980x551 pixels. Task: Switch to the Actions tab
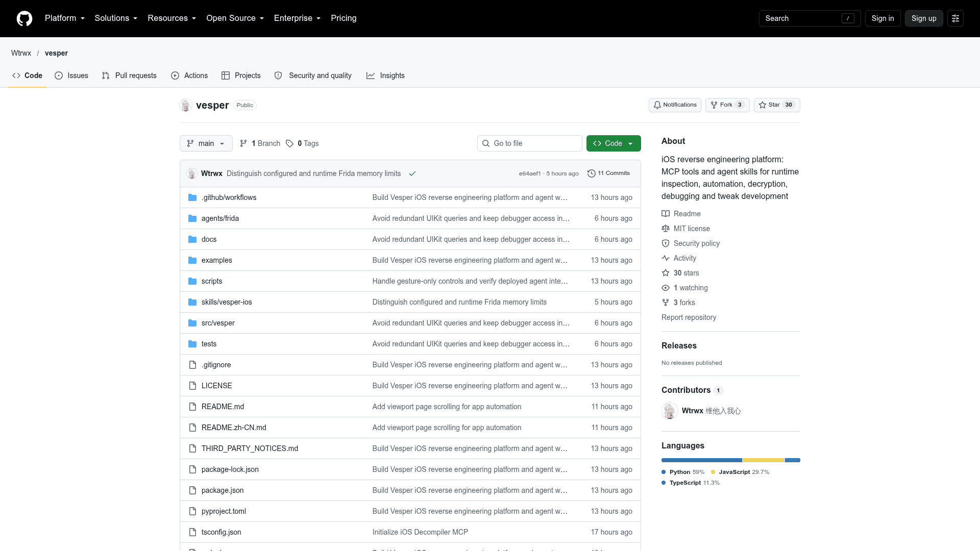pyautogui.click(x=189, y=76)
